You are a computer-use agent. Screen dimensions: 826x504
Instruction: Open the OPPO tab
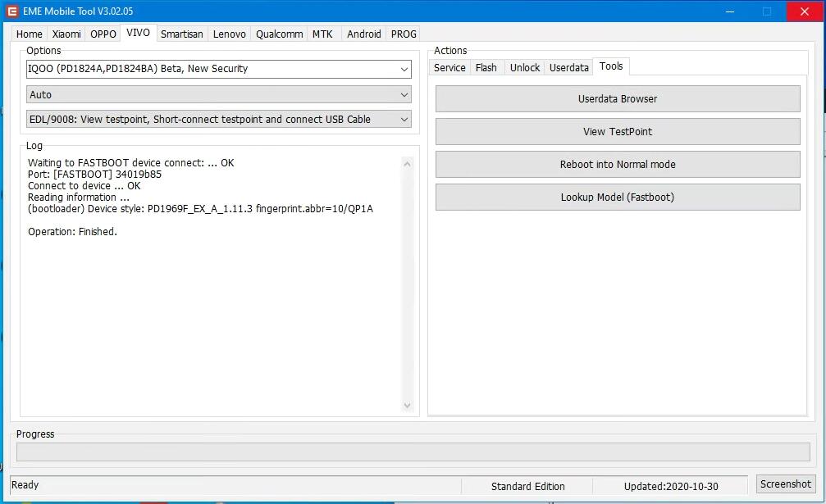pyautogui.click(x=103, y=34)
